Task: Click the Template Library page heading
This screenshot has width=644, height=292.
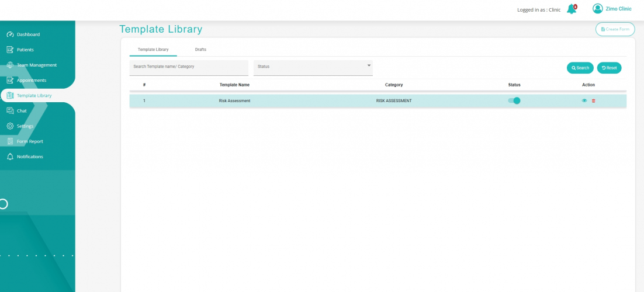Action: [x=161, y=29]
